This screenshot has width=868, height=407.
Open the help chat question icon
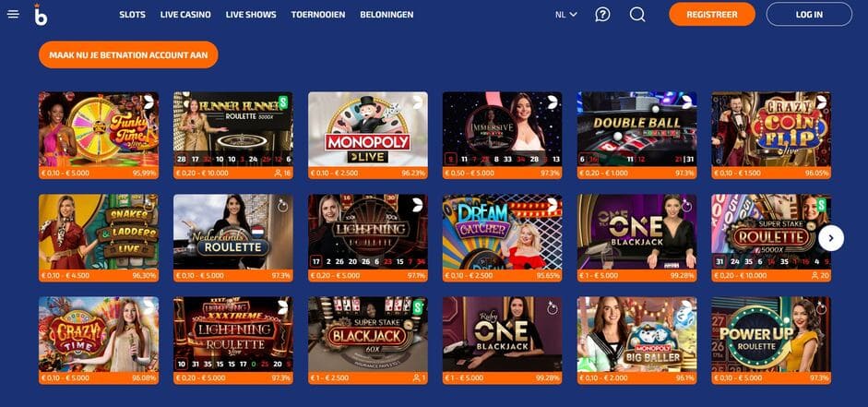point(602,15)
